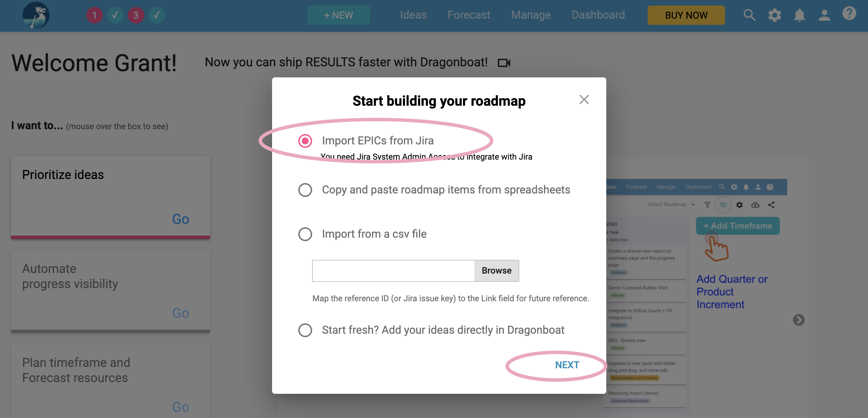
Task: Go to next carousel slide arrow
Action: click(x=799, y=320)
